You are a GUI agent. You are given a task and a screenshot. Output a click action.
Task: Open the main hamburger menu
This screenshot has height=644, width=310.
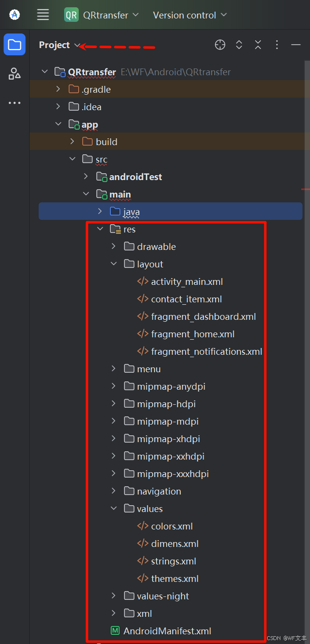point(43,15)
